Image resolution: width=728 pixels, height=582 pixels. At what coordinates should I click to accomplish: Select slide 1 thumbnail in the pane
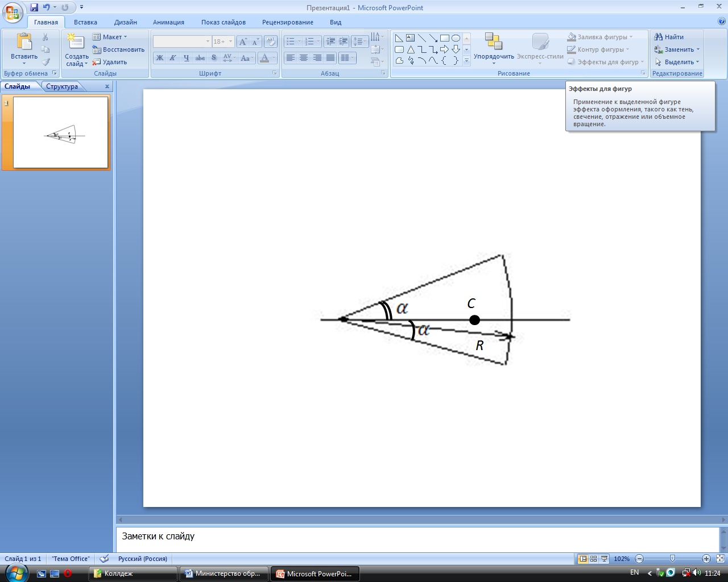coord(61,132)
